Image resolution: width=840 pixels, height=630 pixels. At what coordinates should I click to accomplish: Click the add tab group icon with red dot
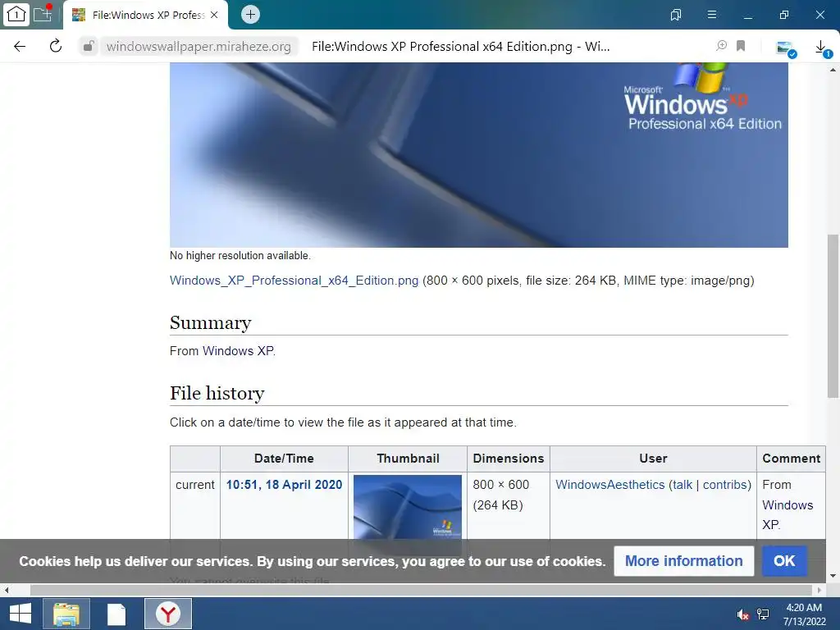[x=43, y=13]
